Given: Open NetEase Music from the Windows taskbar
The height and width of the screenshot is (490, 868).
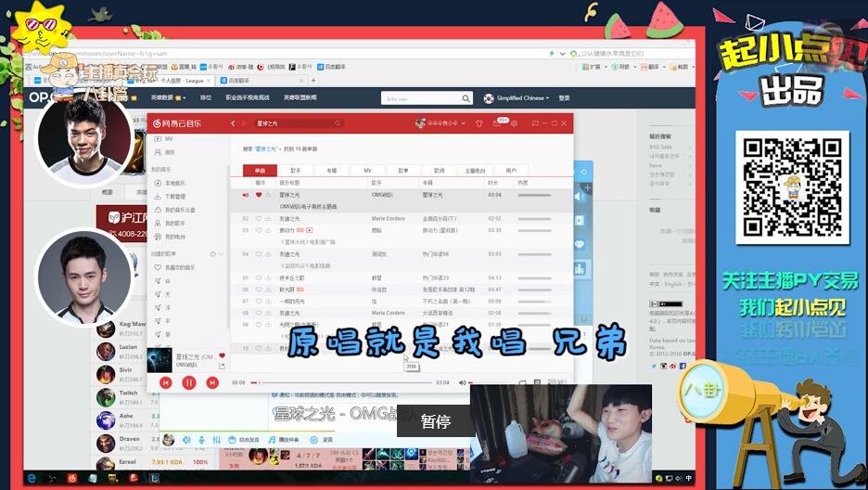Looking at the screenshot, I should (72, 477).
